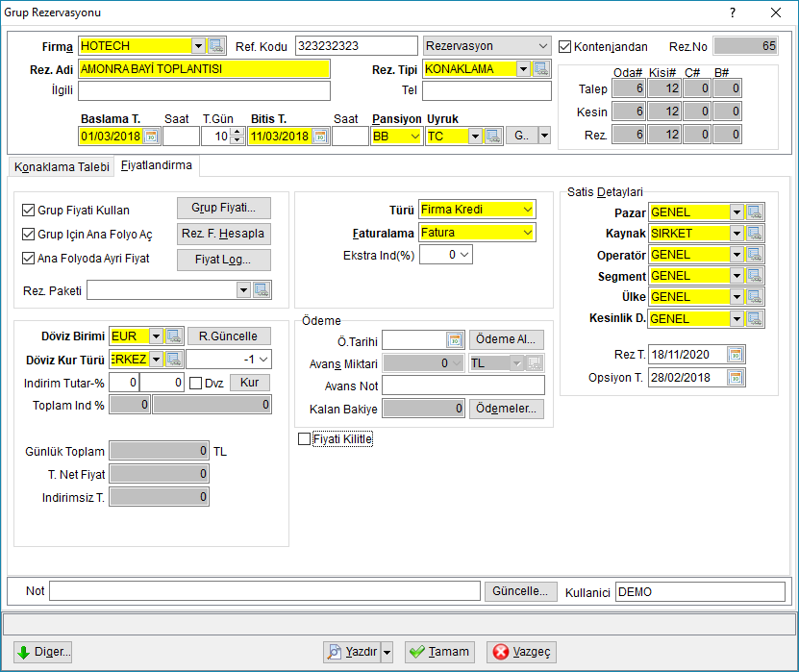Open the Operatör lookup icon

(x=755, y=254)
